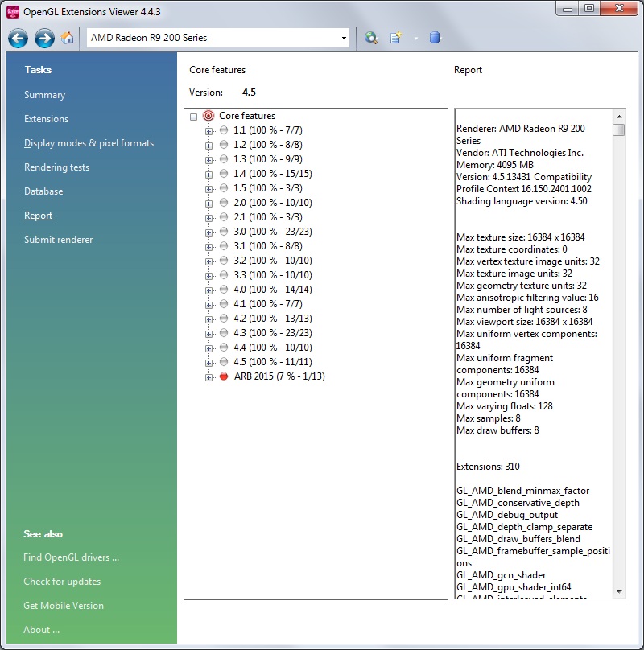Click Memory: 4095 MB in the report
This screenshot has width=644, height=650.
point(495,165)
